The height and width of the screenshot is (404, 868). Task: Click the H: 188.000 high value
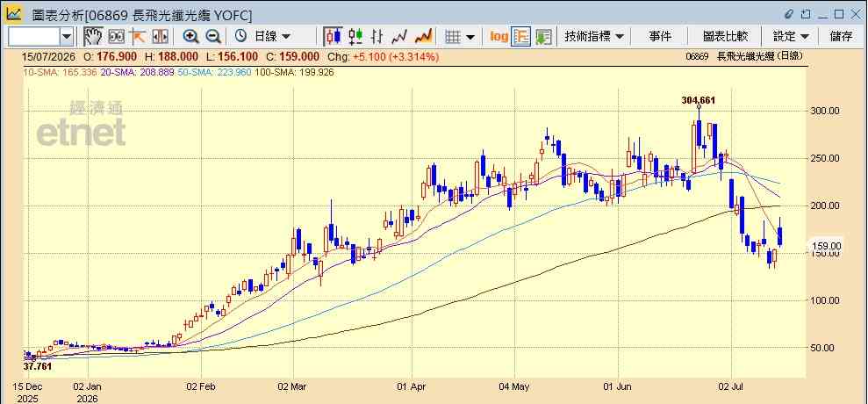[x=171, y=56]
